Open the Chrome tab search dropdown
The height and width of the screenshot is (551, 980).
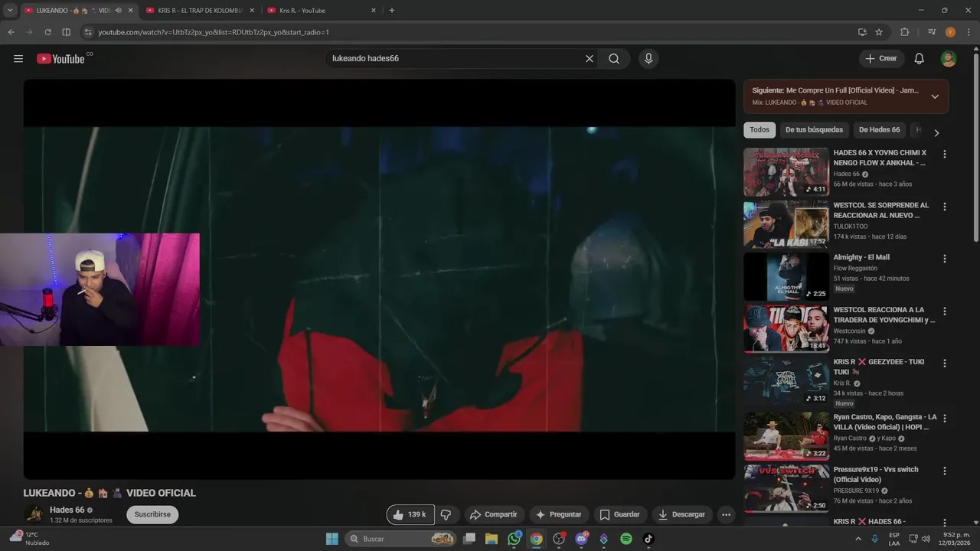[11, 11]
